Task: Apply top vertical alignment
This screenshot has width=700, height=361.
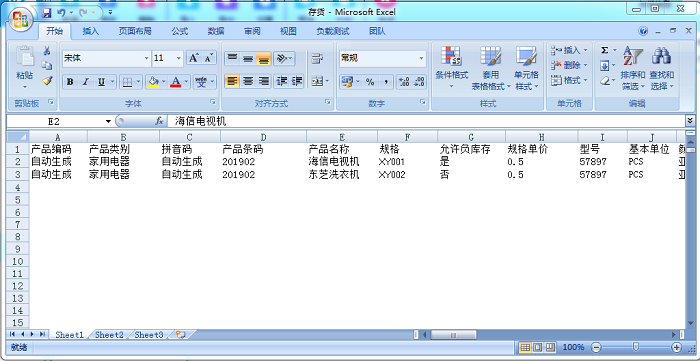Action: pyautogui.click(x=232, y=58)
